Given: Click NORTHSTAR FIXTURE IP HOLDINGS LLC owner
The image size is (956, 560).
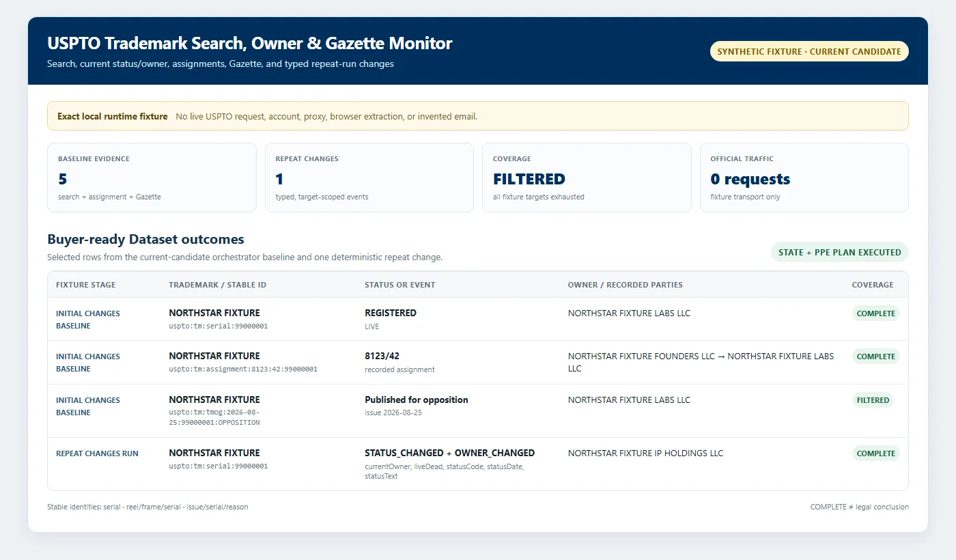Looking at the screenshot, I should point(645,453).
